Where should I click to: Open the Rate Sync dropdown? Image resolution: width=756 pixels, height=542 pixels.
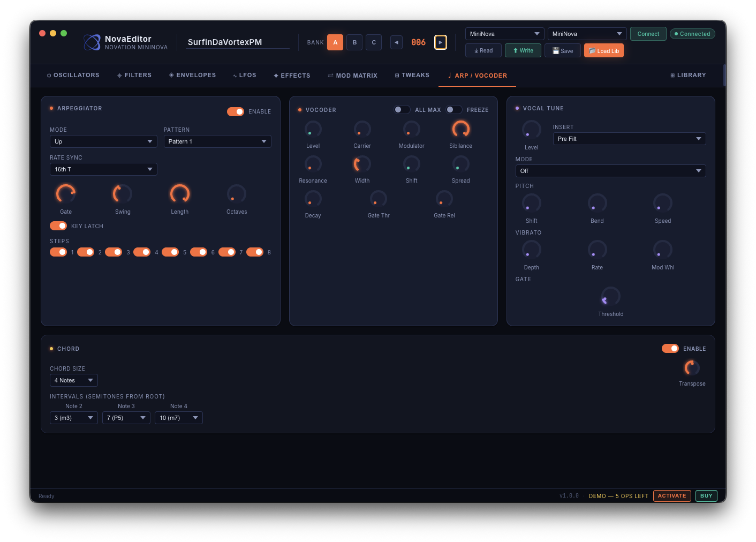[x=103, y=169]
